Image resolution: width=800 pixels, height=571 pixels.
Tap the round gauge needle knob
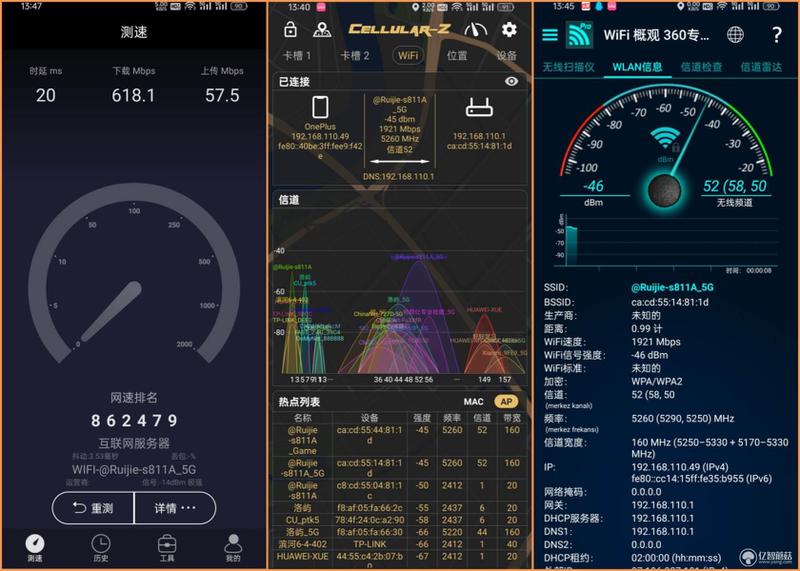[664, 191]
